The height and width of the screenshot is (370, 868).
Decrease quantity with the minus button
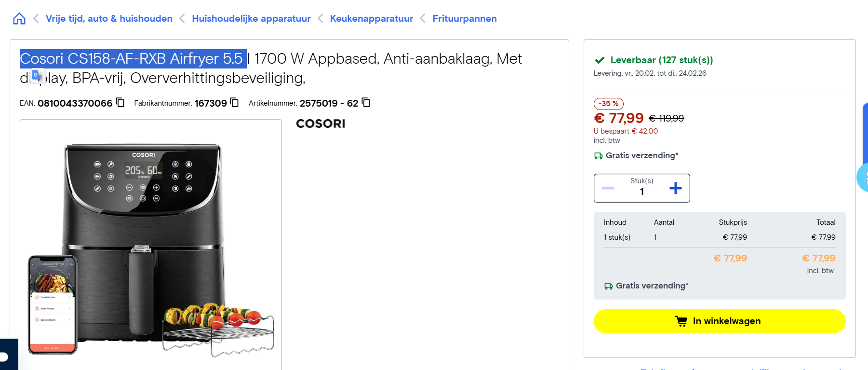[x=608, y=188]
